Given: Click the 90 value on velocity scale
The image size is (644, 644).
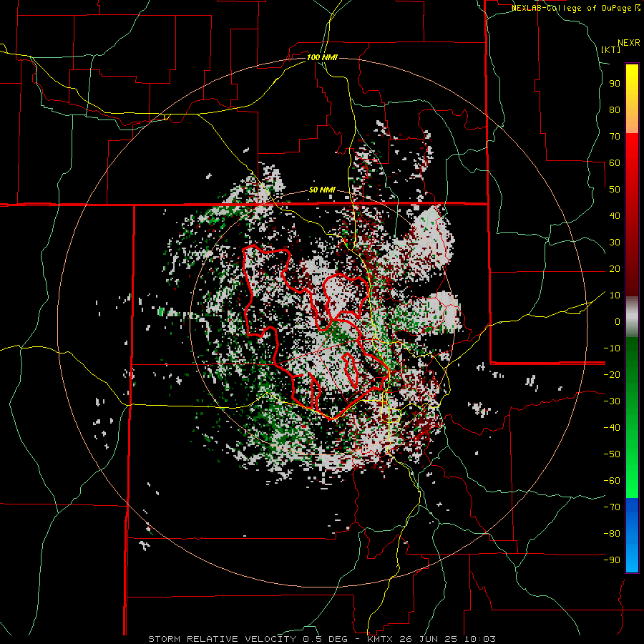Looking at the screenshot, I should click(615, 84).
